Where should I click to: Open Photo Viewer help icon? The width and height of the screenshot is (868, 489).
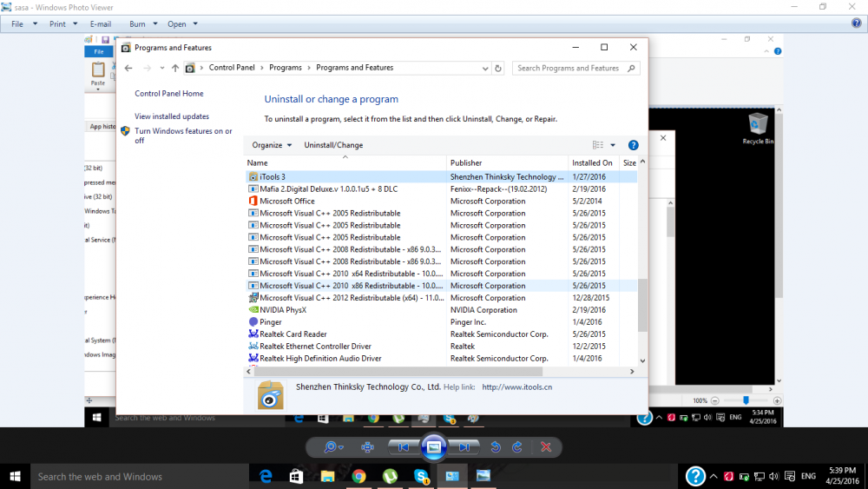click(x=856, y=23)
